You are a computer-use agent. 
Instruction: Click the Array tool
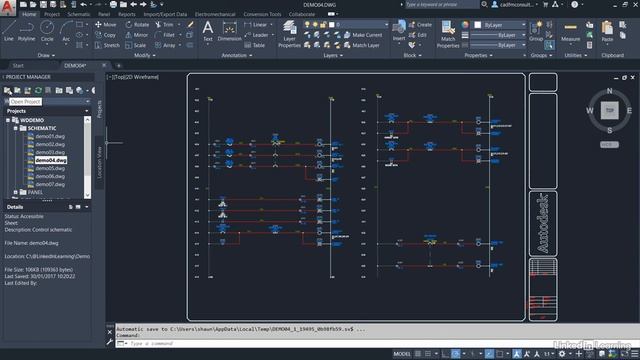tap(165, 45)
